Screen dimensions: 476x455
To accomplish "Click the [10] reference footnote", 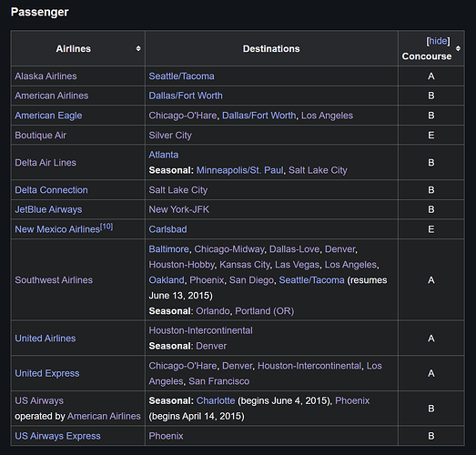I will click(x=106, y=227).
